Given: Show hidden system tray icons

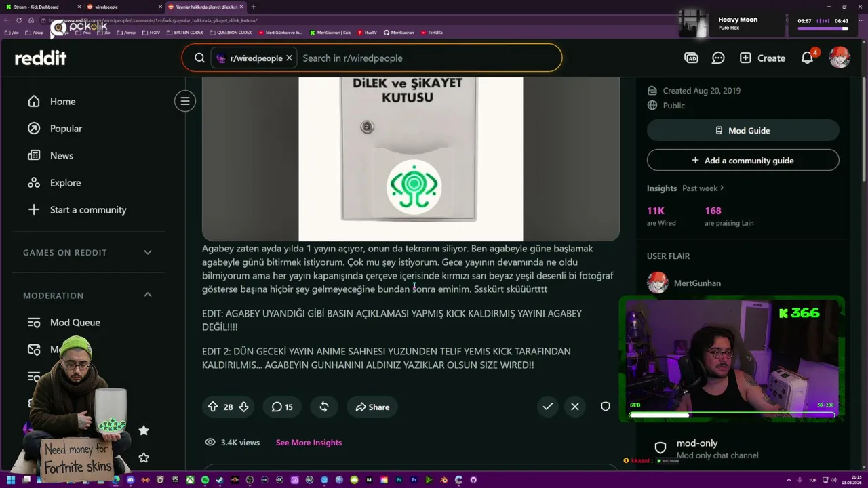Looking at the screenshot, I should [x=790, y=480].
